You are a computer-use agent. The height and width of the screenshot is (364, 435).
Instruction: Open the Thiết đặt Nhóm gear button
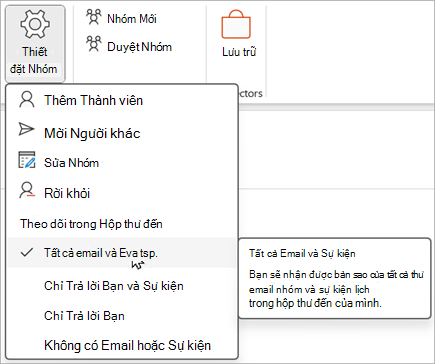[x=35, y=44]
